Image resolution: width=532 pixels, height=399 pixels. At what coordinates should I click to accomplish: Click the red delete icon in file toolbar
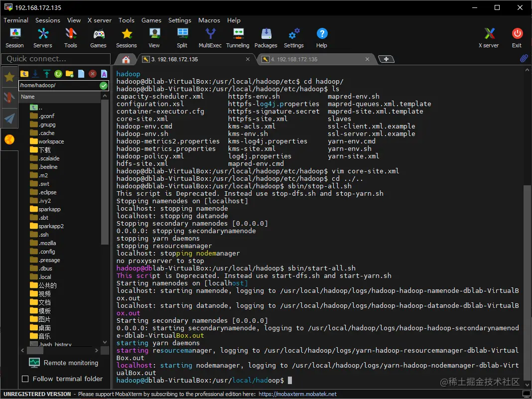(x=93, y=74)
